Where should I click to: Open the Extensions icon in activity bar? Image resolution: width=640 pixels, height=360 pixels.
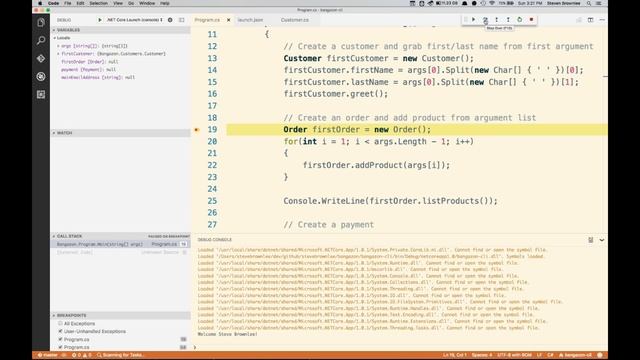[x=41, y=94]
